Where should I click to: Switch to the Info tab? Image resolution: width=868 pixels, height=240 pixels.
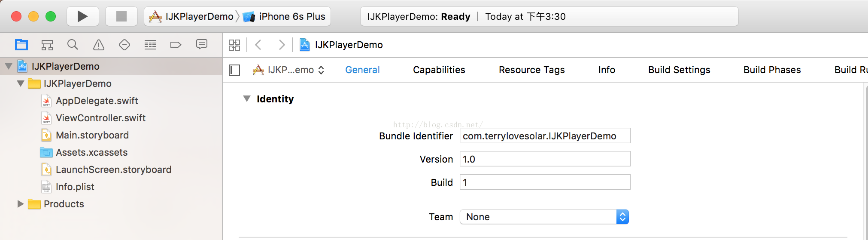click(x=607, y=70)
